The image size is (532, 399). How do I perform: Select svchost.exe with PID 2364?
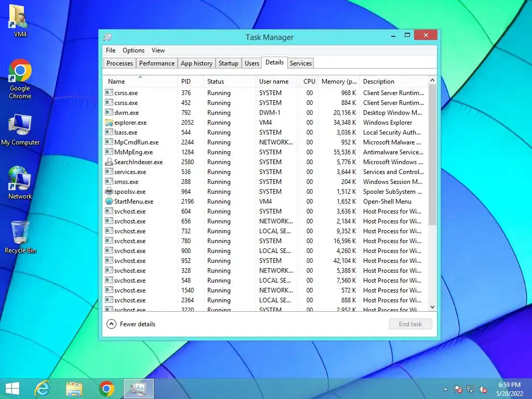pyautogui.click(x=265, y=300)
